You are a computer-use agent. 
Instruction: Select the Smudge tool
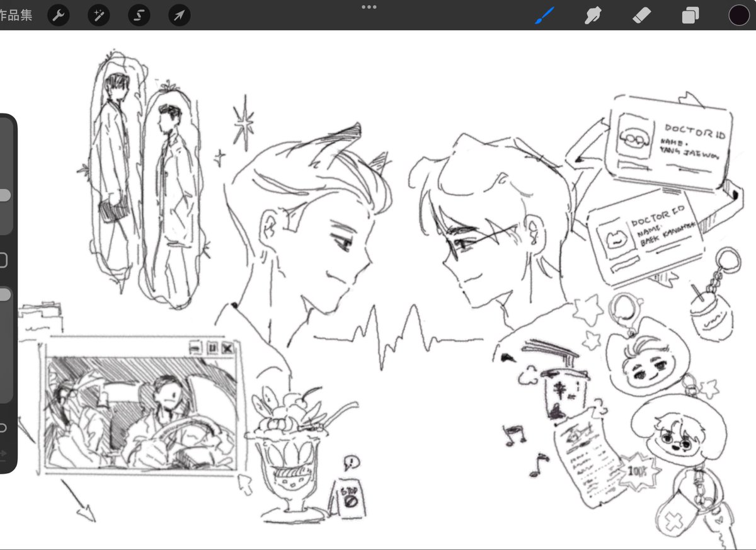pyautogui.click(x=593, y=15)
